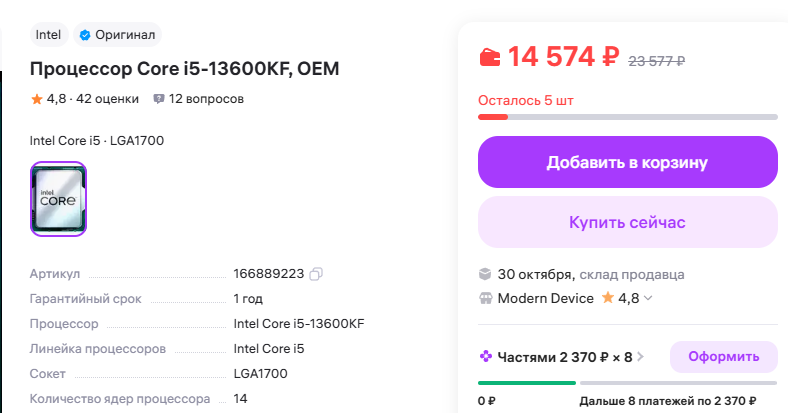Open the Intel brand tag
This screenshot has height=413, width=788.
click(x=48, y=35)
